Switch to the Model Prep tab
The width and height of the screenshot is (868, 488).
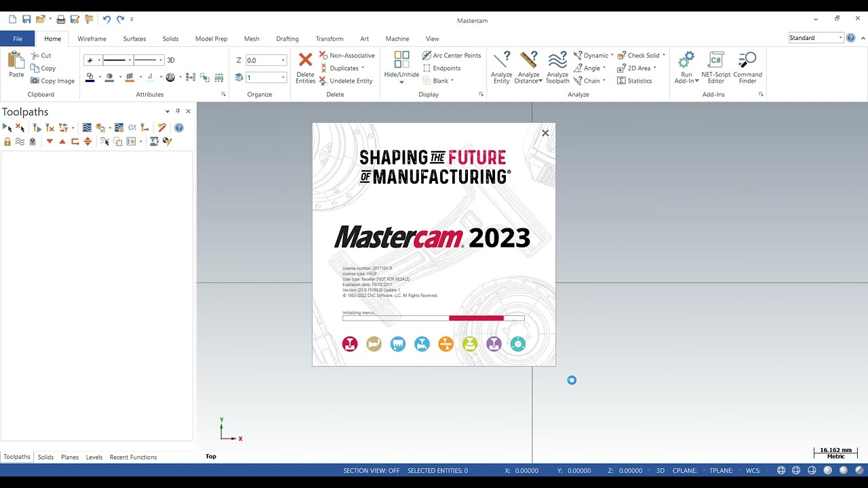[212, 39]
